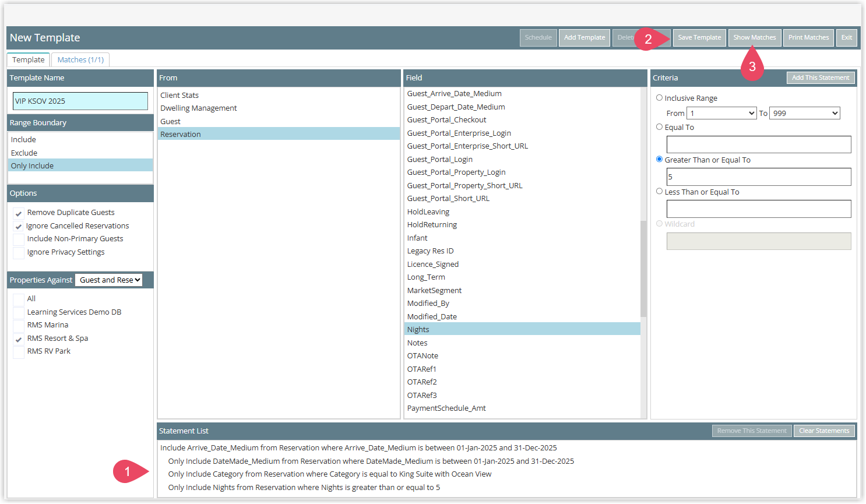
Task: Select Guest_Portal_Property_Short_URL field
Action: point(522,186)
